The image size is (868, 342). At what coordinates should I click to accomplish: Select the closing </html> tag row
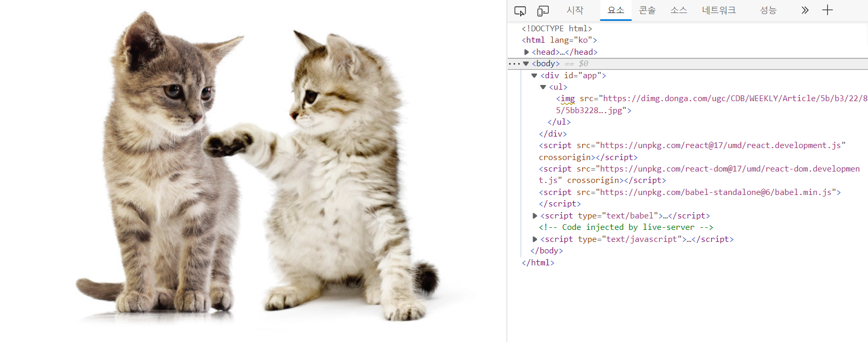pos(538,263)
